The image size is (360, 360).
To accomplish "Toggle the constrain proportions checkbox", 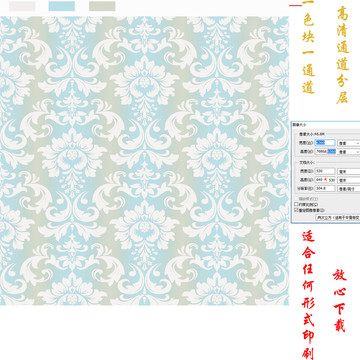I will pos(296,204).
